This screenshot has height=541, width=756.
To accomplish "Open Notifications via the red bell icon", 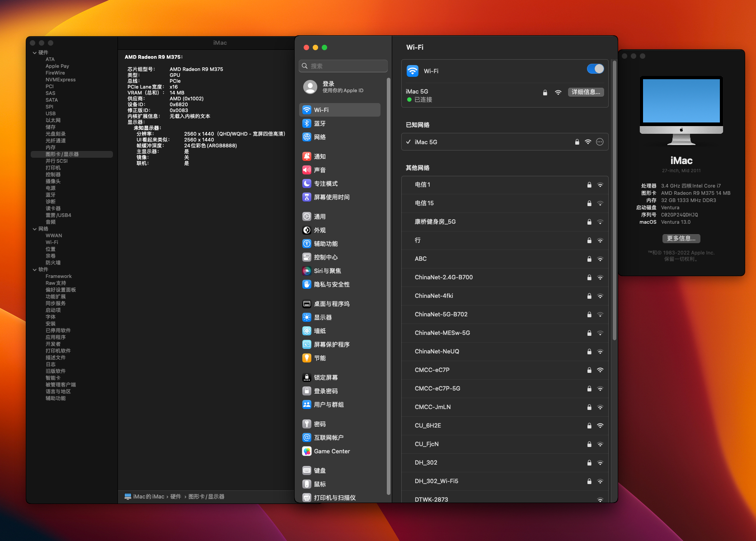I will click(307, 156).
